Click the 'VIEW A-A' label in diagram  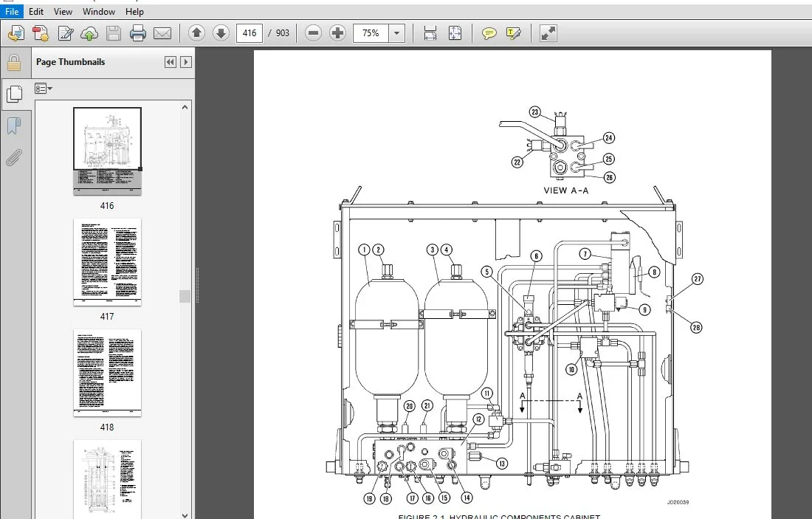[566, 190]
